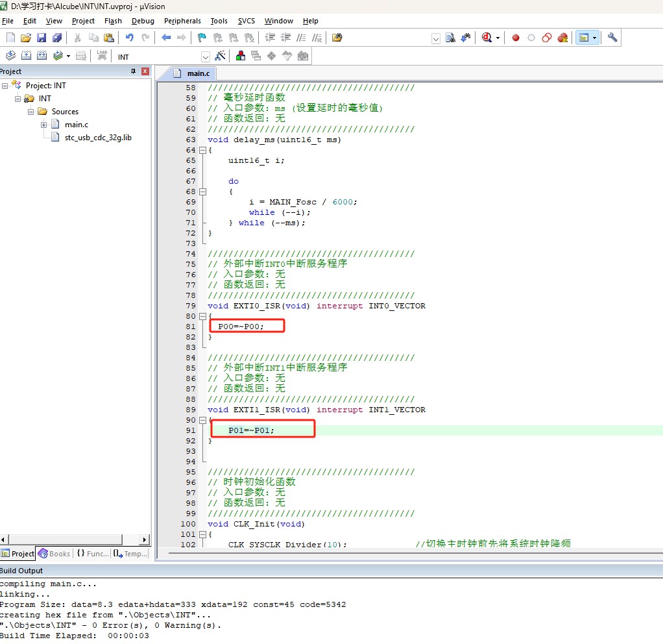Open Options for Target wand icon
Image resolution: width=663 pixels, height=644 pixels.
click(x=221, y=56)
